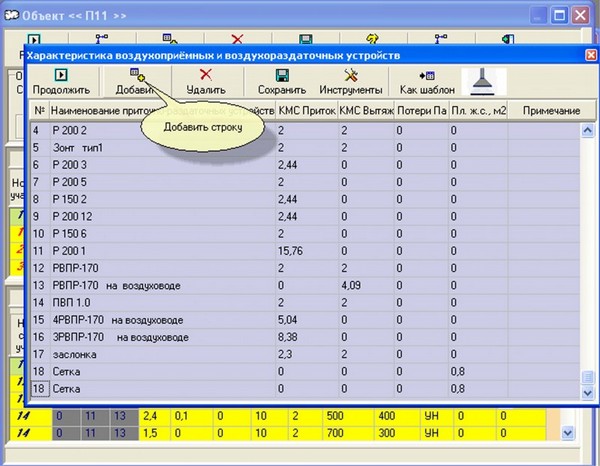Click the 8,38 КМС Приток cell
Image resolution: width=600 pixels, height=466 pixels.
pyautogui.click(x=307, y=337)
